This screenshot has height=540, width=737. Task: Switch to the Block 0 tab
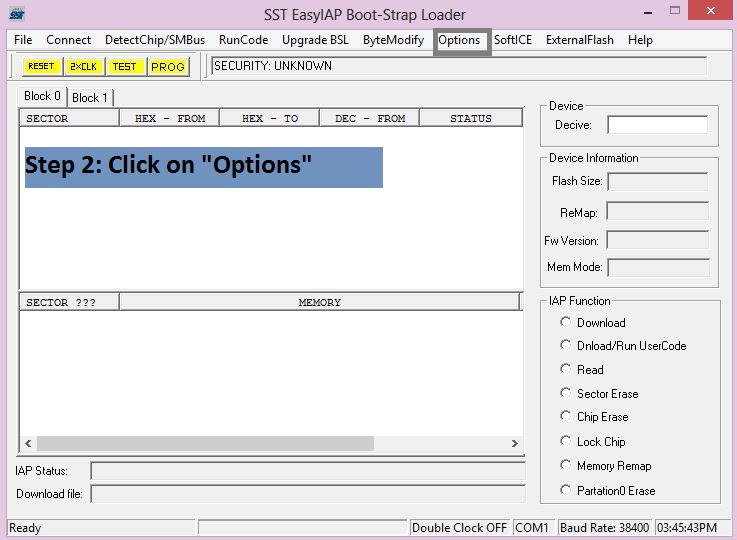pos(42,96)
